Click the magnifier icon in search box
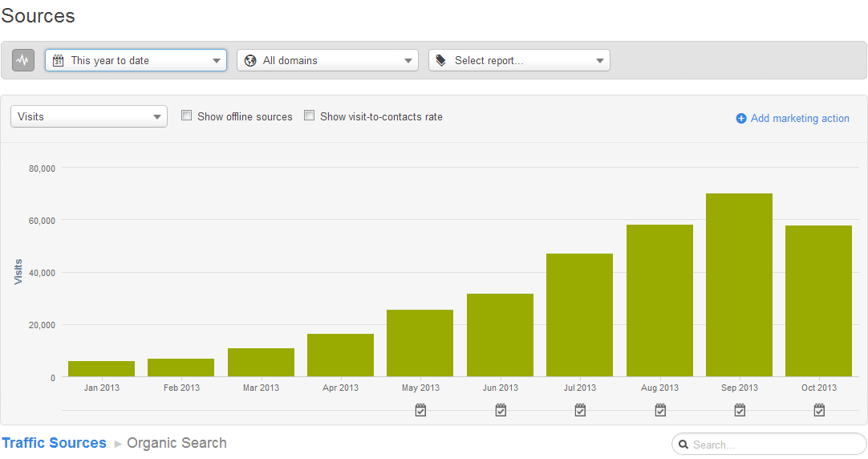 click(683, 445)
